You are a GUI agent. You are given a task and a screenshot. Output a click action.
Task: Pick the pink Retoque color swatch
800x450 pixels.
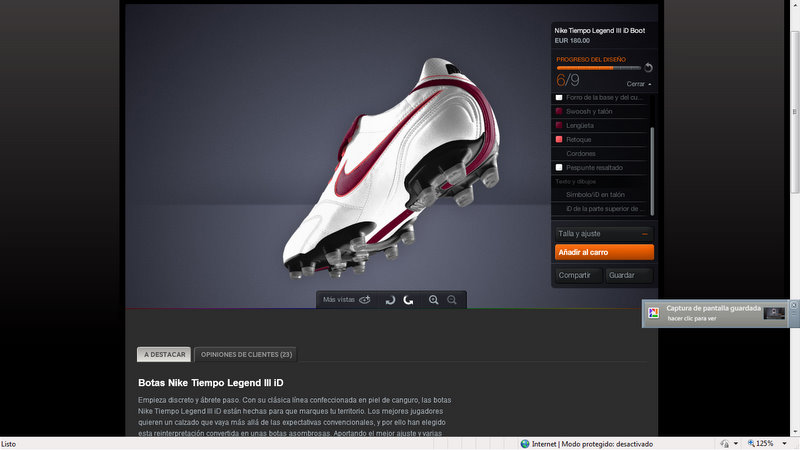pos(559,139)
